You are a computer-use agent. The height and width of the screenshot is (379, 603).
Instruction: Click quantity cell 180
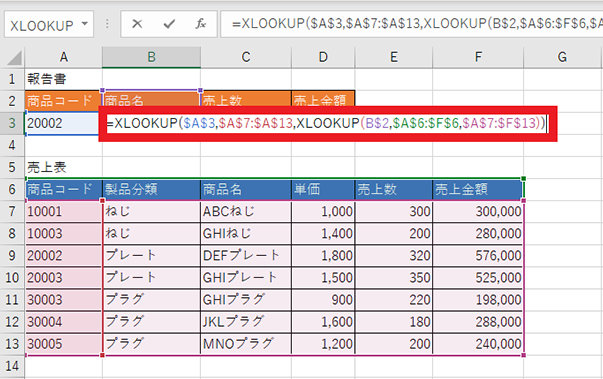[x=394, y=322]
